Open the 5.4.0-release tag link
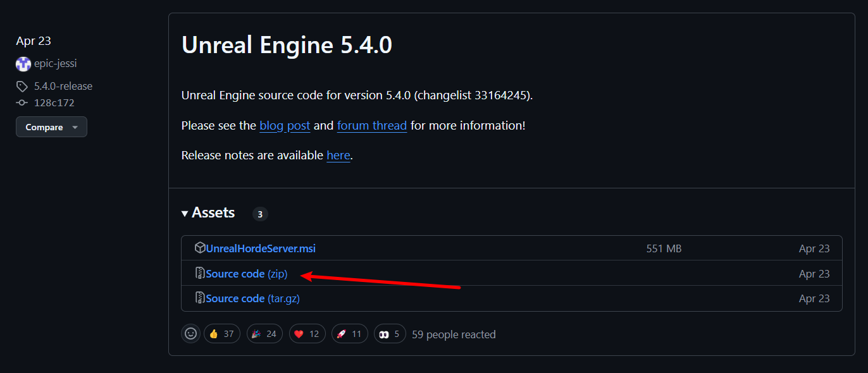This screenshot has width=868, height=373. coord(63,86)
